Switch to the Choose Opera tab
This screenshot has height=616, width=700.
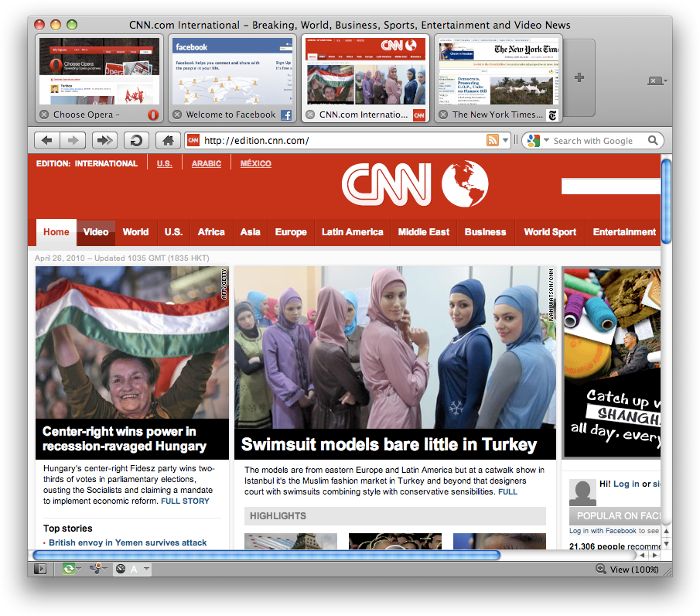(99, 77)
